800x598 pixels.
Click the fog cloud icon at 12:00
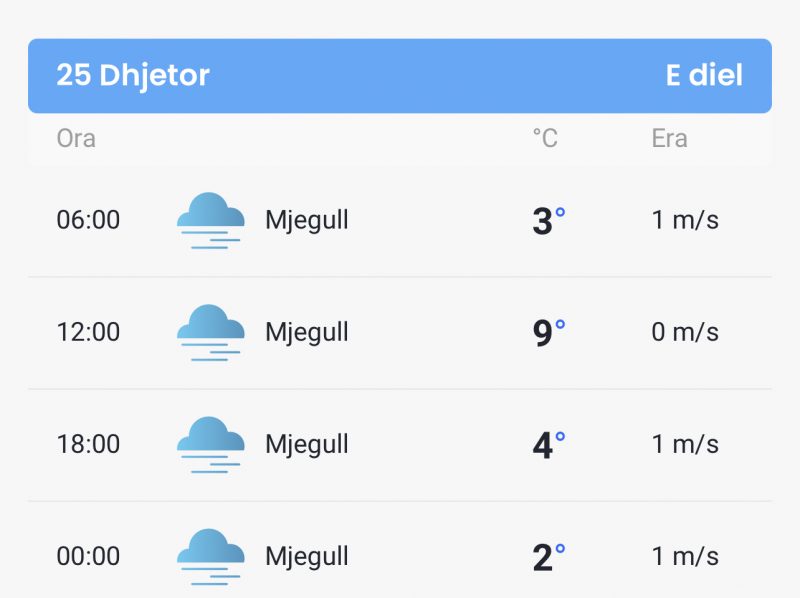(x=211, y=333)
